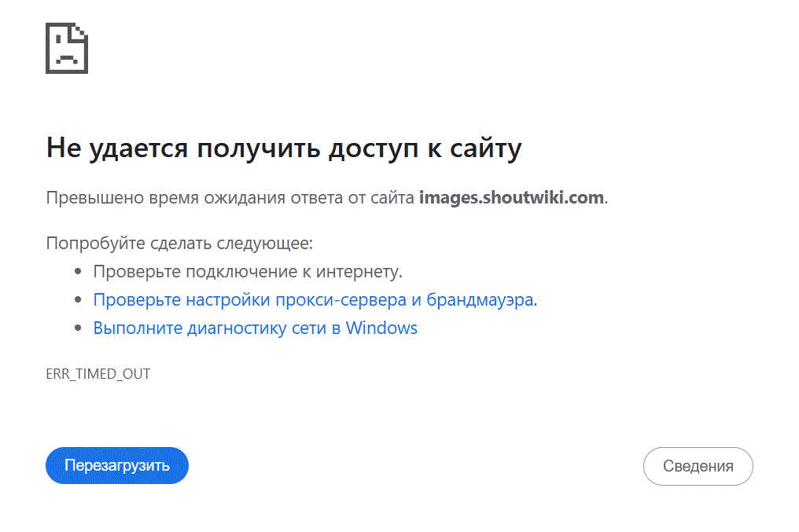Click the sad page error icon

pos(67,49)
